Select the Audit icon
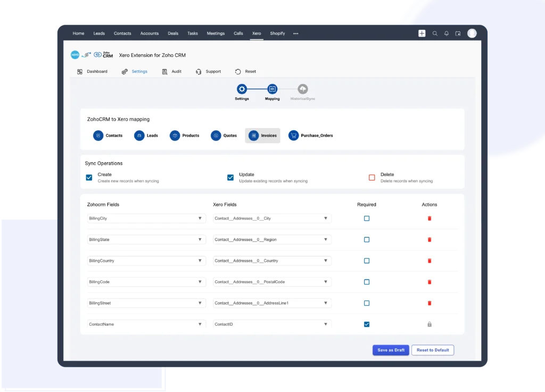This screenshot has width=545, height=392. [x=171, y=71]
